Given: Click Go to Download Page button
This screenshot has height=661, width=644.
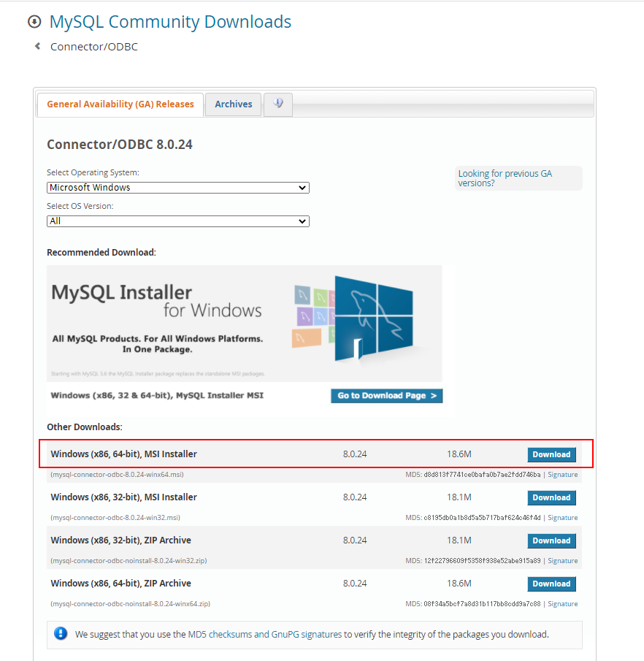Looking at the screenshot, I should pos(386,396).
